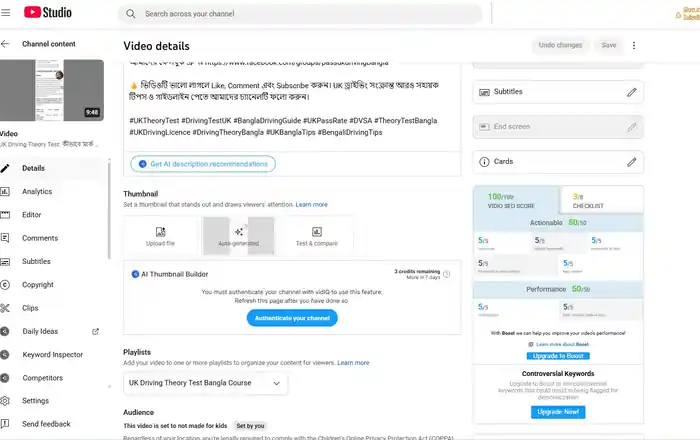Click the Test & compare icon
This screenshot has height=440, width=700.
[317, 232]
